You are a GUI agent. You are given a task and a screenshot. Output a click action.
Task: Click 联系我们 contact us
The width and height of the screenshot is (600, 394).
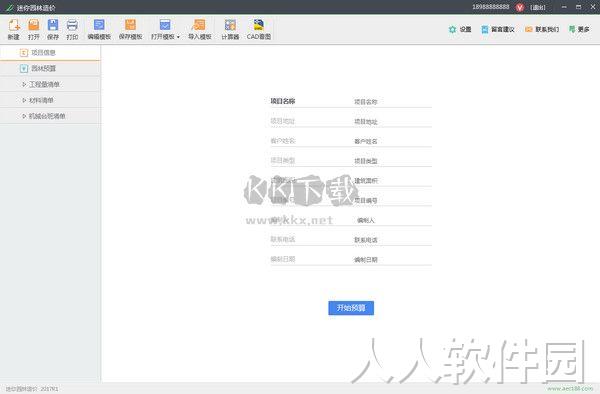coord(542,29)
